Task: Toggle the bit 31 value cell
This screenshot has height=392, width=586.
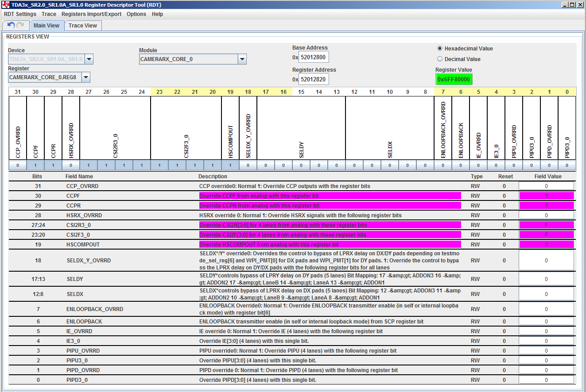Action: pos(18,165)
